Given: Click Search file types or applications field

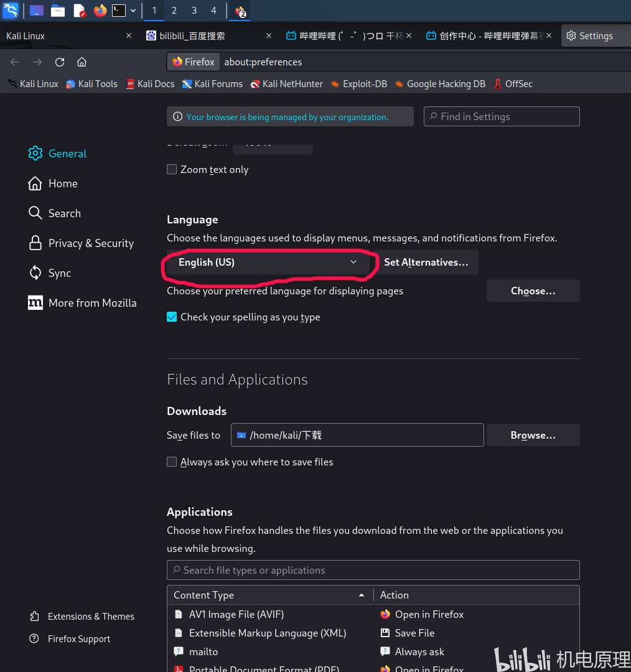Looking at the screenshot, I should tap(373, 570).
